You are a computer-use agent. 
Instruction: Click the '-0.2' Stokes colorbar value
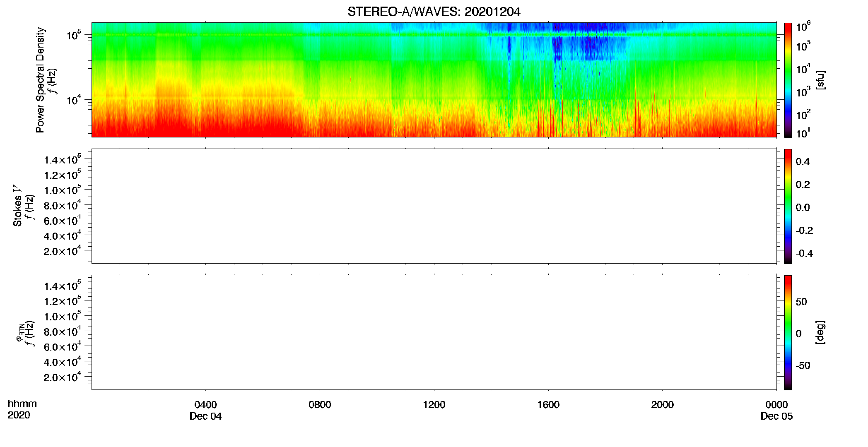click(804, 231)
